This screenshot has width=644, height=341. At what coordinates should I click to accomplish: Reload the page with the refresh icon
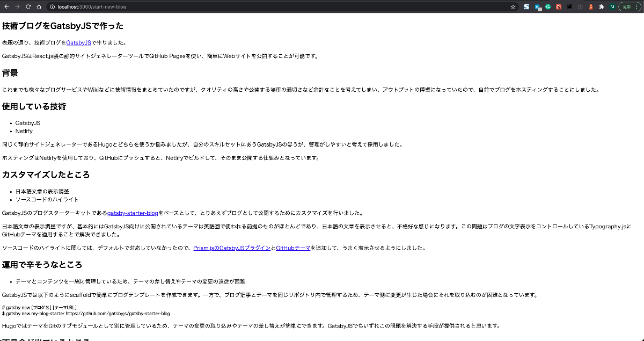pyautogui.click(x=28, y=7)
